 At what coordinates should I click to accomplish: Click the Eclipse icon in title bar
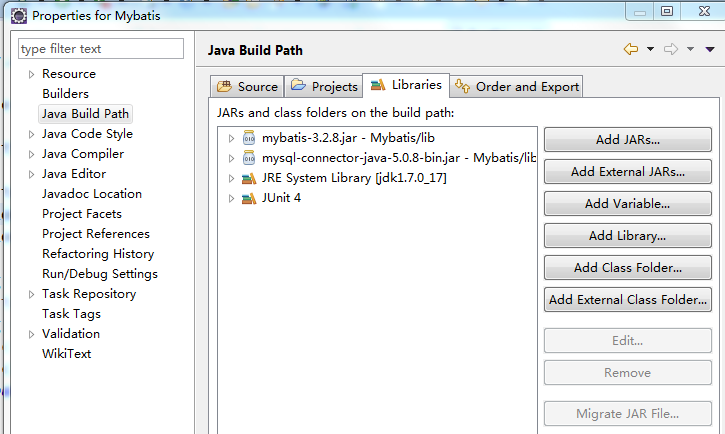19,16
